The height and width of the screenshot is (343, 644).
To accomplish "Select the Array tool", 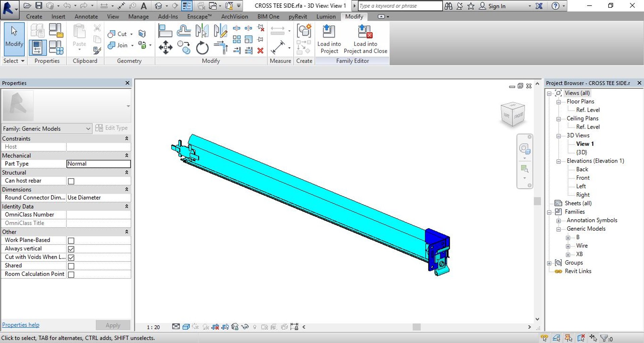I will 237,40.
